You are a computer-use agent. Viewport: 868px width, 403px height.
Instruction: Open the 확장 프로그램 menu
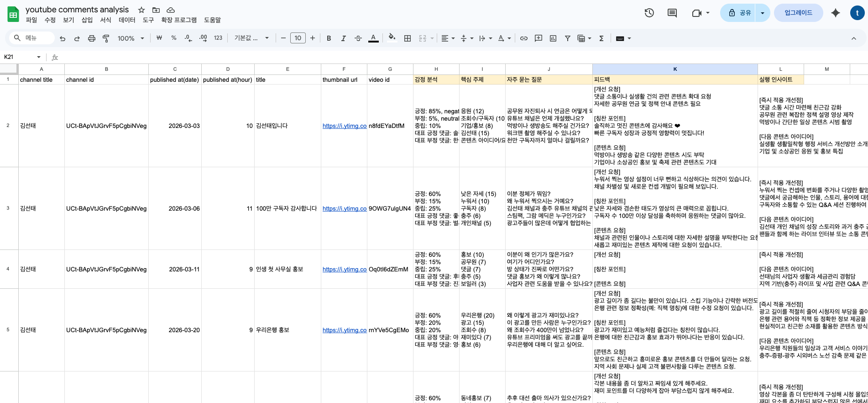point(179,20)
